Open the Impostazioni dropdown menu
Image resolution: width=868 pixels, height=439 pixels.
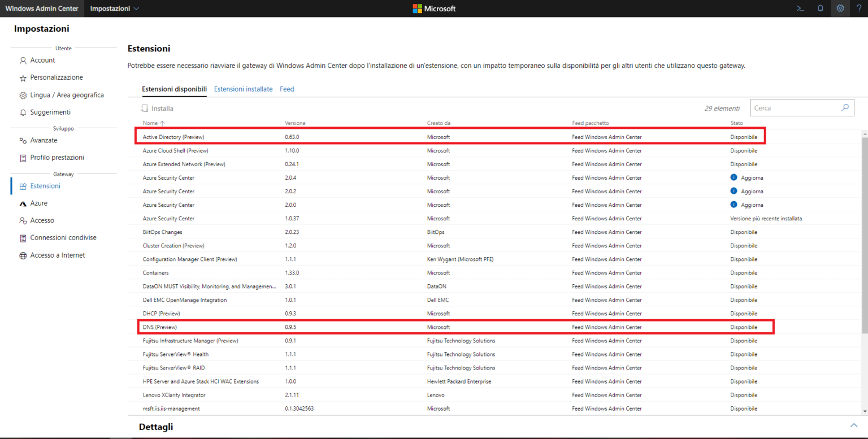[114, 8]
